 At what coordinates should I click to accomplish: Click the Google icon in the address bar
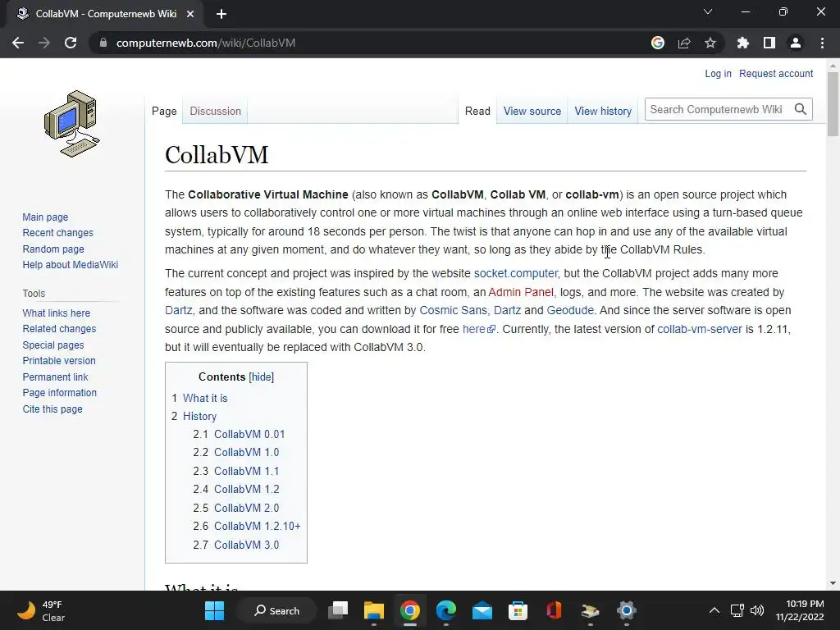coord(658,43)
